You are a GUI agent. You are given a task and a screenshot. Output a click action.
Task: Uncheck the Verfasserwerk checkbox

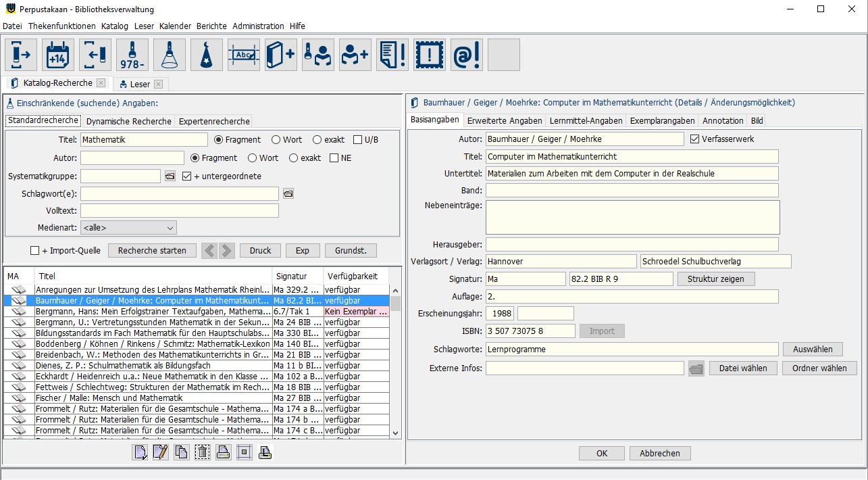(x=695, y=139)
